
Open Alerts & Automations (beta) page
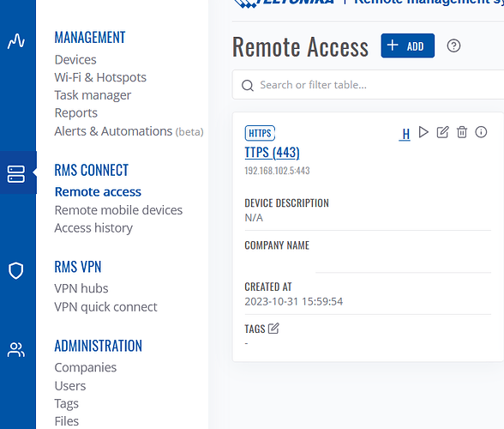(129, 131)
